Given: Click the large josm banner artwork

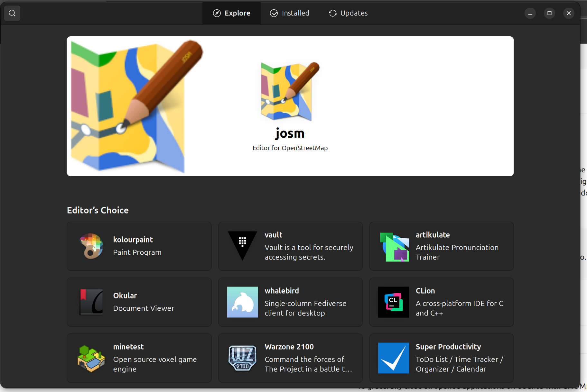Looking at the screenshot, I should [135, 106].
